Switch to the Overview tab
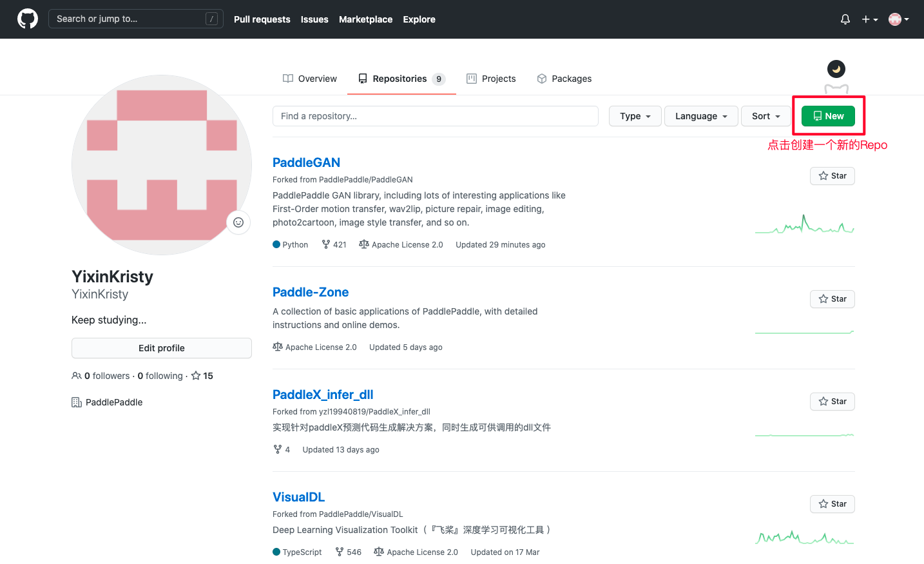Viewport: 924px width, 564px height. tap(310, 79)
